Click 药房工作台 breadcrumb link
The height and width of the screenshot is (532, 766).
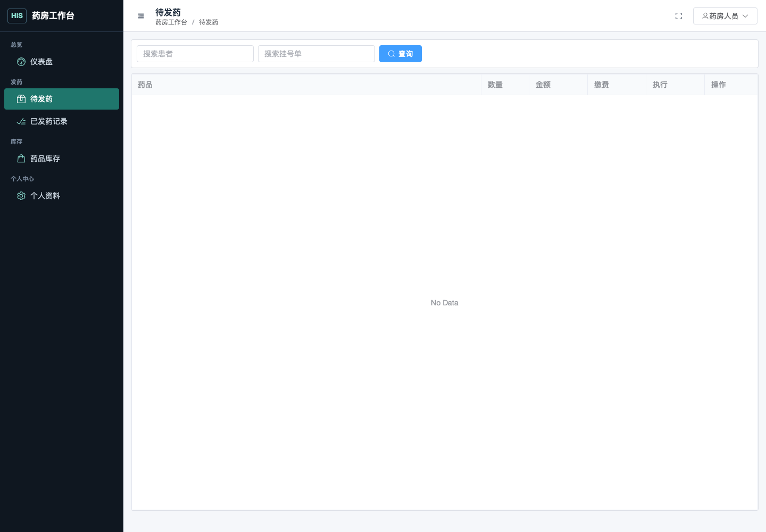[x=171, y=22]
